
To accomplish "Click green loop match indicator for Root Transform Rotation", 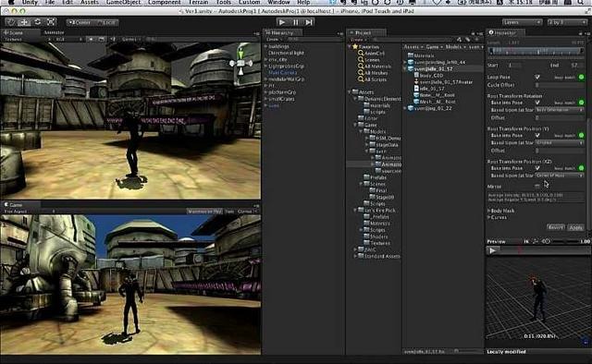I will point(582,103).
